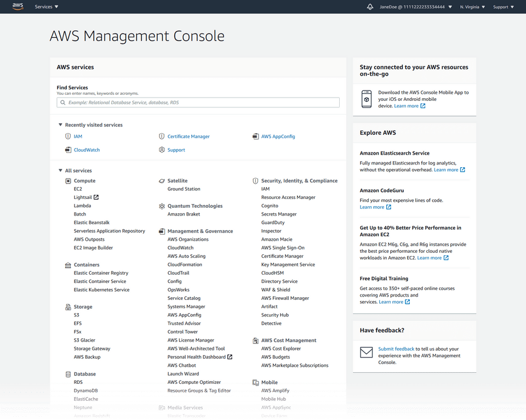Open Secrets Manager service

coord(279,214)
